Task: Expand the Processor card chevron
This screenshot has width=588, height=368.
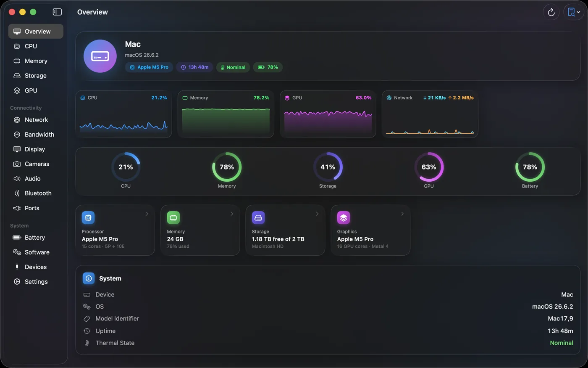Action: pos(147,214)
